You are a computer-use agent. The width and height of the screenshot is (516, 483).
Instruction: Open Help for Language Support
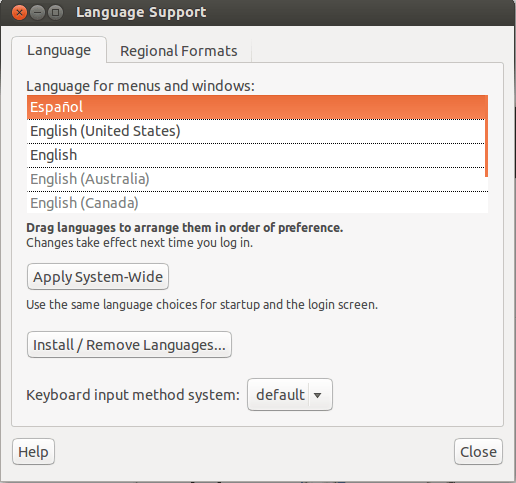pyautogui.click(x=33, y=452)
